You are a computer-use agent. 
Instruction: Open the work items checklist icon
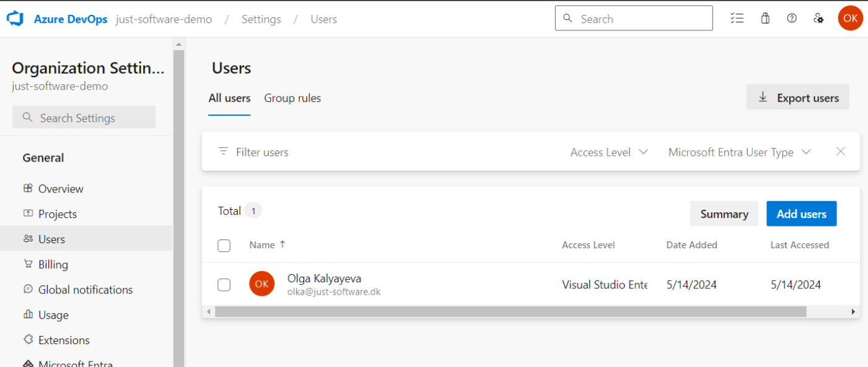pos(737,18)
